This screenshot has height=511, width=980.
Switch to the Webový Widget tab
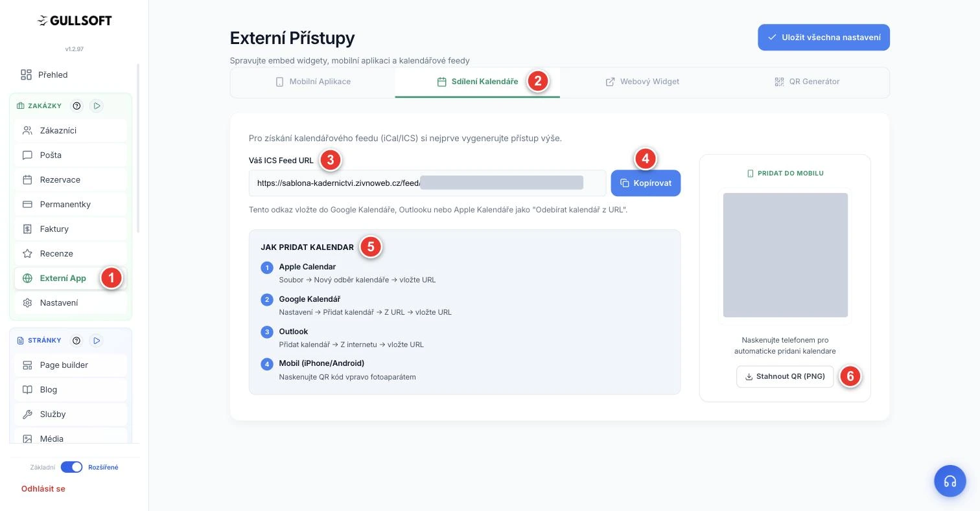(x=642, y=82)
